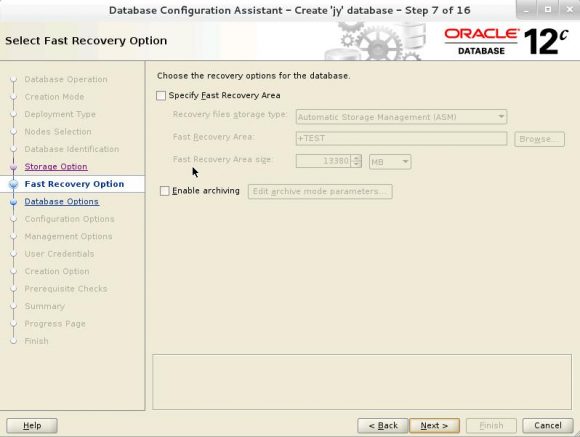Maximize the Database Configuration Assistant window

click(548, 10)
